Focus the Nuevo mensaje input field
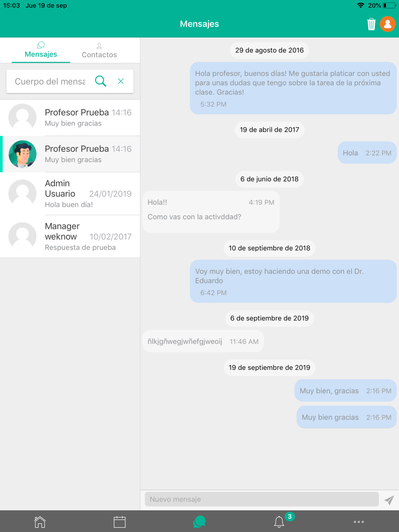The image size is (399, 532). 262,499
